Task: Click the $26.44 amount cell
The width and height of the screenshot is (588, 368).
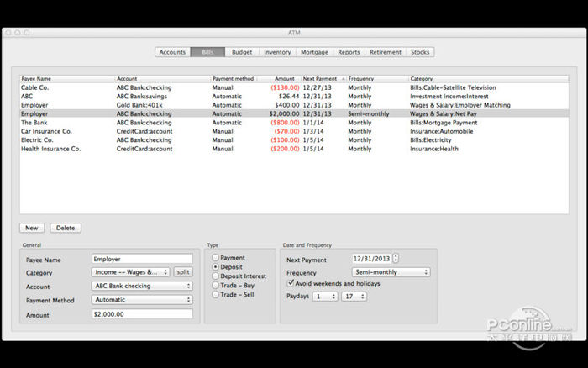Action: pos(289,97)
